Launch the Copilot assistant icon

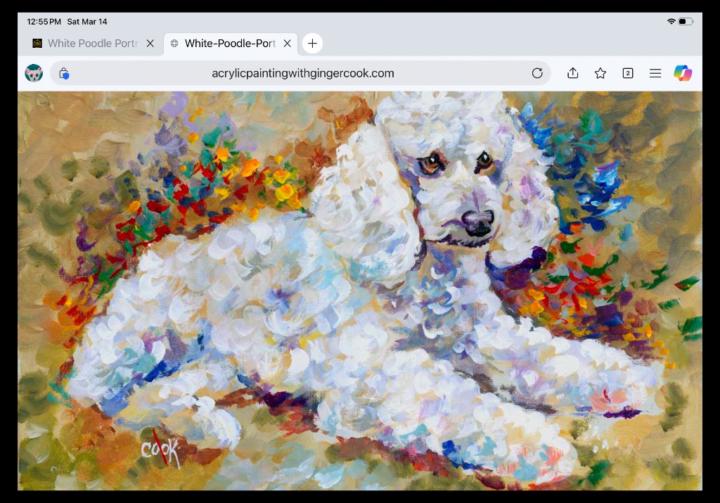[x=683, y=73]
